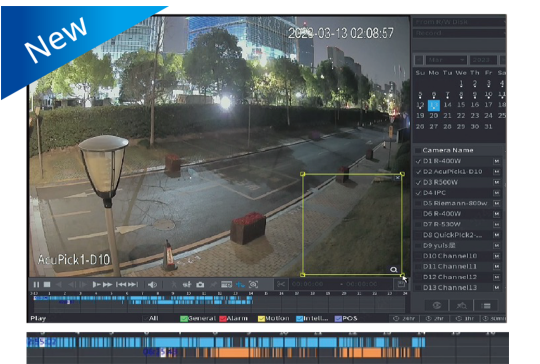Open the AcuPick search magnifier in the selection box

pyautogui.click(x=394, y=269)
